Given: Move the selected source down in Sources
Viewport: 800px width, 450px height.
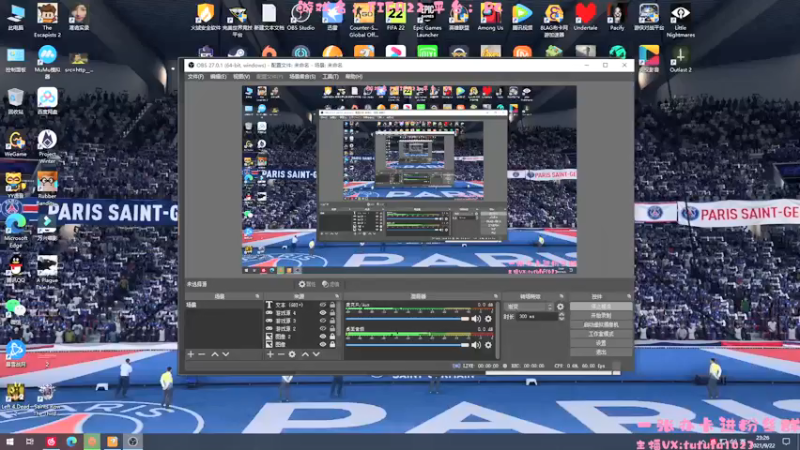Looking at the screenshot, I should click(316, 354).
